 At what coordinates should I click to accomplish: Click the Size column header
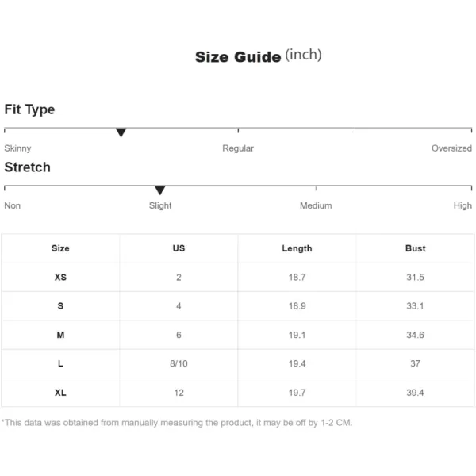(x=60, y=248)
